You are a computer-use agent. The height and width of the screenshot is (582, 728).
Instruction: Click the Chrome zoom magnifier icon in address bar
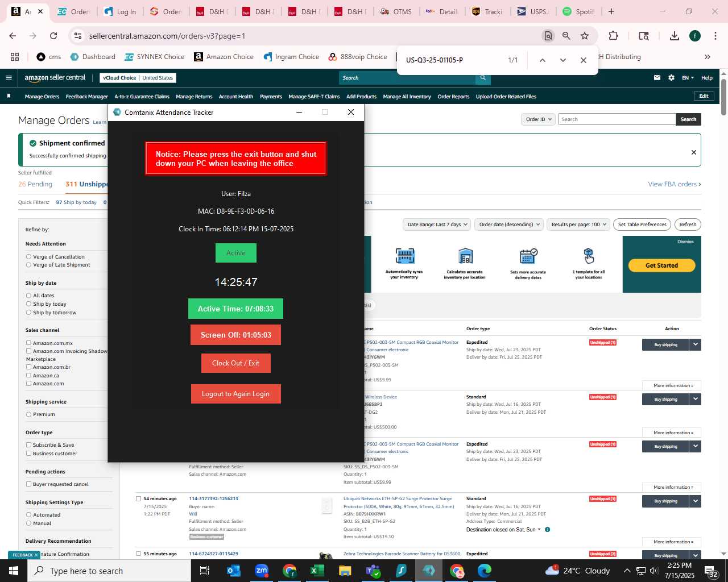tap(566, 36)
